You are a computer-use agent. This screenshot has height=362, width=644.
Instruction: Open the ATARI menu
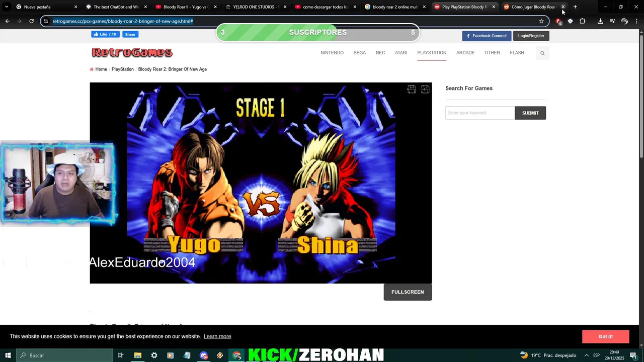(x=401, y=53)
